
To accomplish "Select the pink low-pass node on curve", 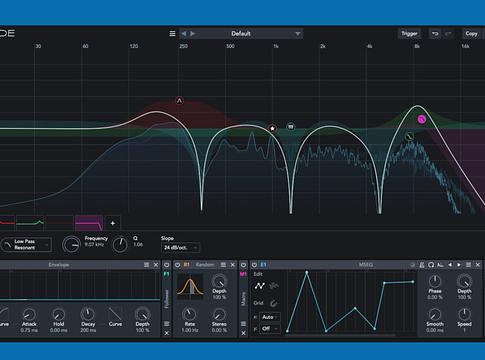I will point(422,120).
